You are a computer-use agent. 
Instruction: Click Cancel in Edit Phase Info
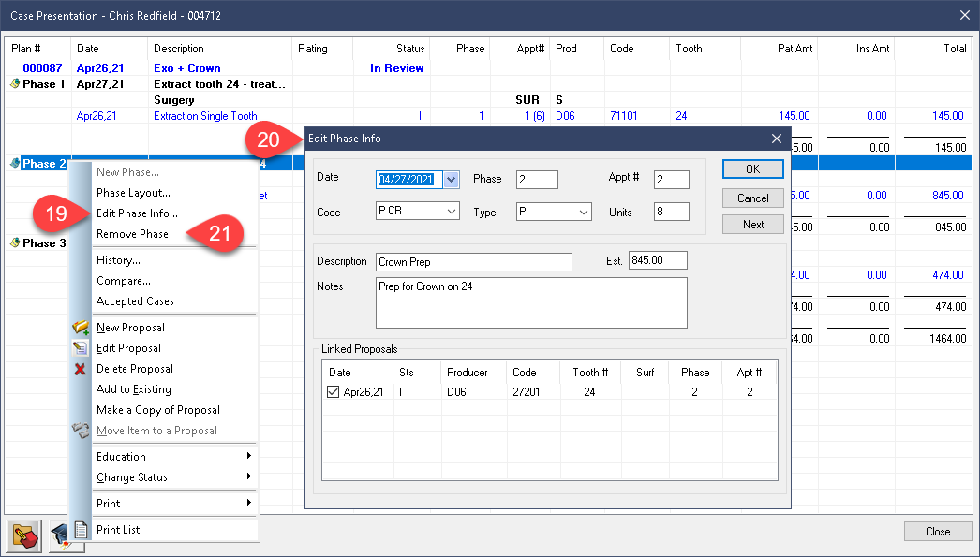coord(753,198)
